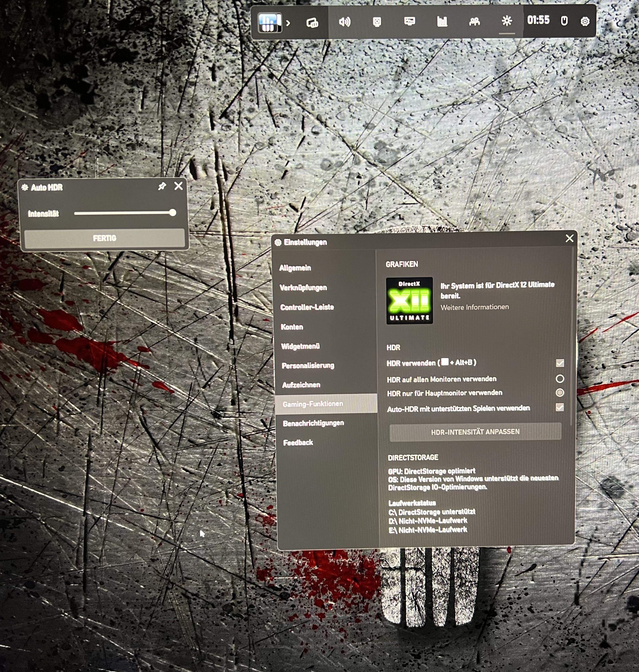Toggle Auto-HDR mit unterstützten Spielen checkbox

pos(559,407)
